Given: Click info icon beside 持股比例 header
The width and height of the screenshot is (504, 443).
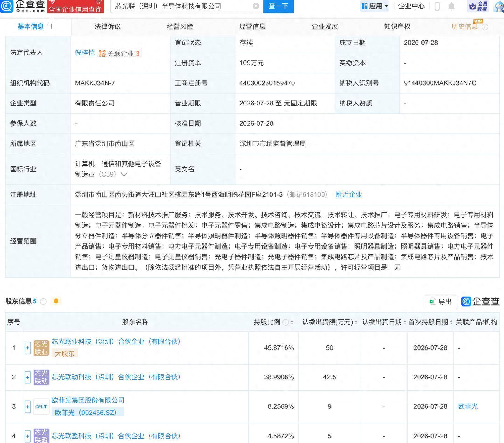Looking at the screenshot, I should (x=285, y=322).
